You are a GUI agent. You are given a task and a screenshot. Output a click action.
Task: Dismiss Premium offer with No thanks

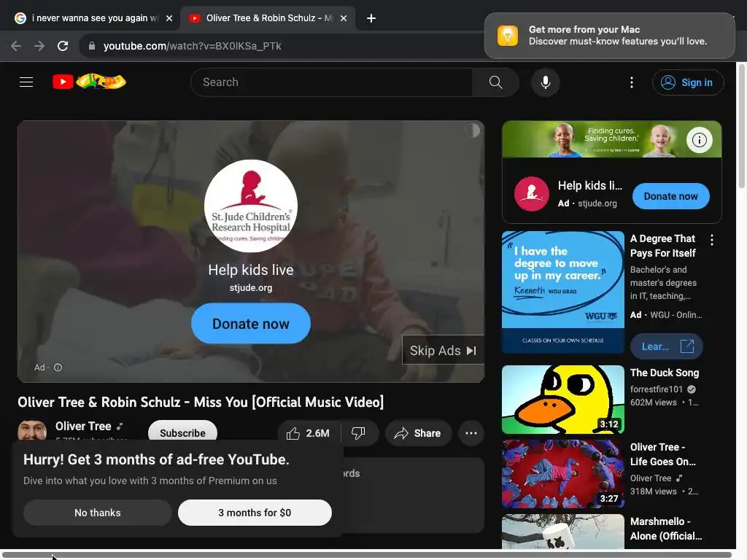pyautogui.click(x=98, y=513)
